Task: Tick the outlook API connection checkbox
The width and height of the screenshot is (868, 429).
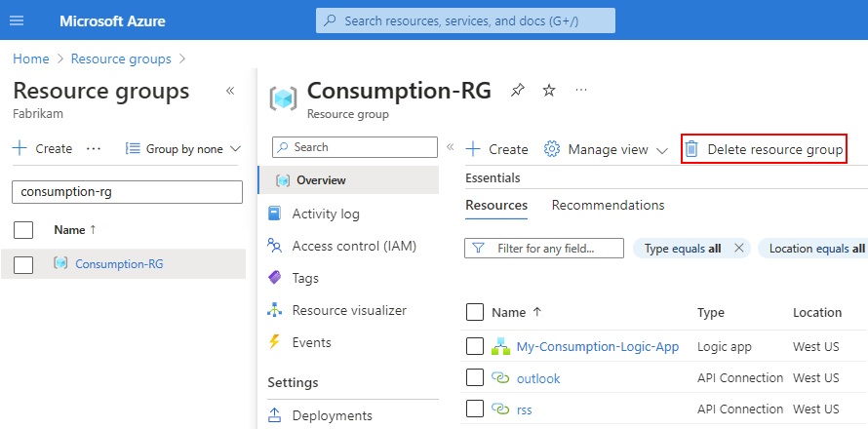Action: coord(475,377)
